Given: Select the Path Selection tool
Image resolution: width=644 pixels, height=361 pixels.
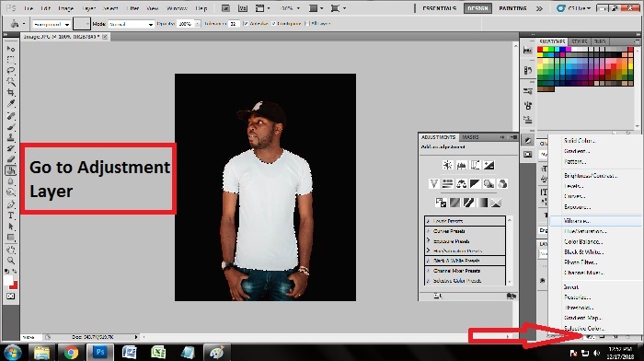Looking at the screenshot, I should pos(11,227).
